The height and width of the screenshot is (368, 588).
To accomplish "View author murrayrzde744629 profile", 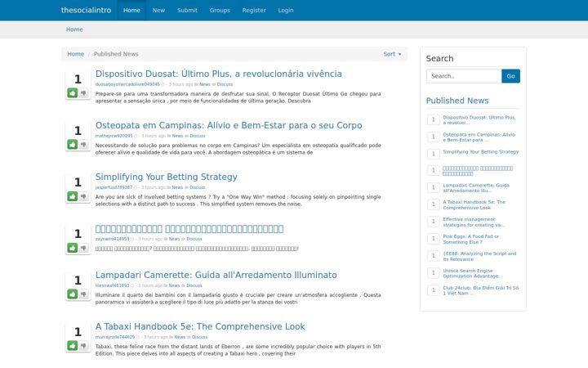I will [115, 337].
